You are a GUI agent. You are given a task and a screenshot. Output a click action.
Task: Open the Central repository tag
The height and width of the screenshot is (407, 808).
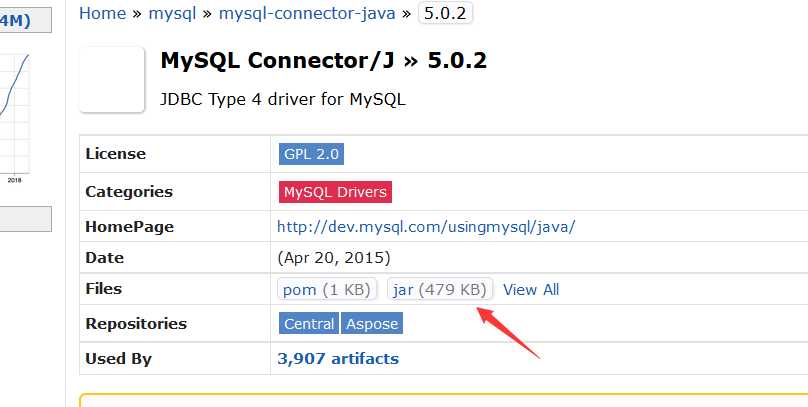(309, 323)
